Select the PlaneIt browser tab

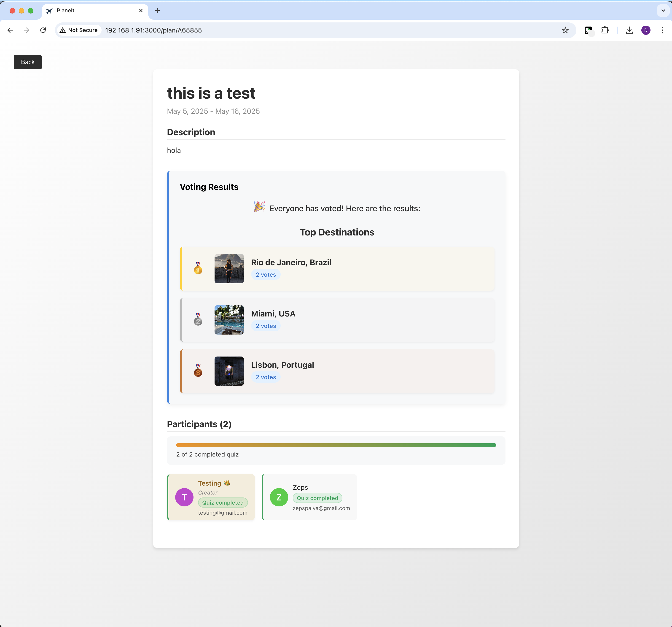91,11
